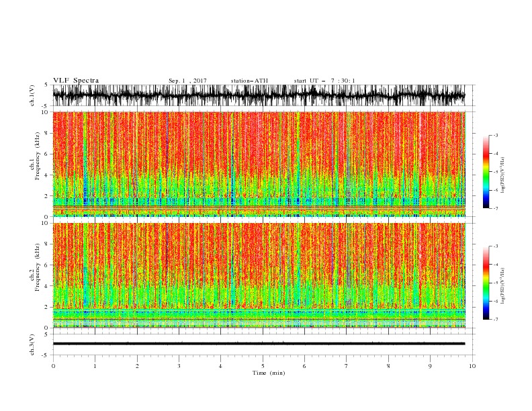
Task: Click the ch.1 frequency tick "4"
Action: tap(46, 175)
